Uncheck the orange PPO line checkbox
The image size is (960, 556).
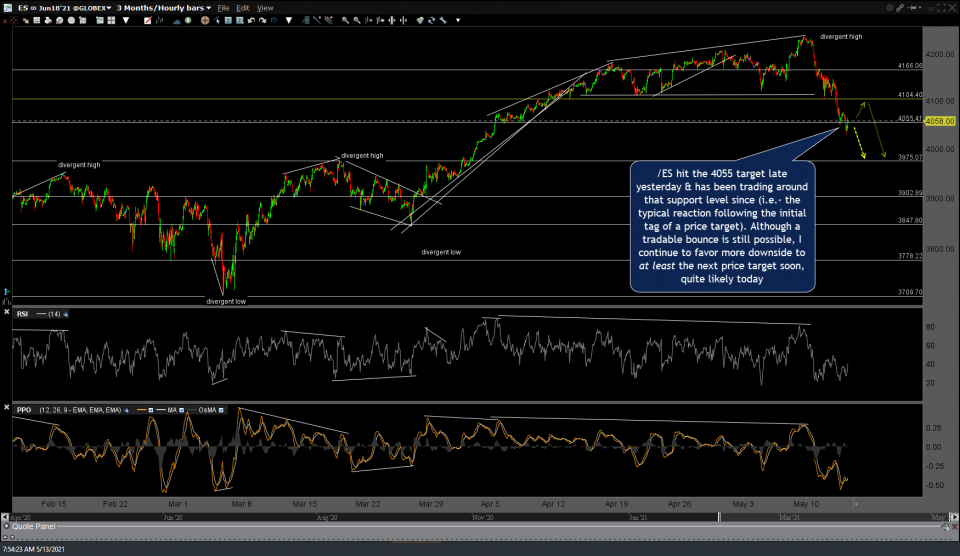point(151,410)
